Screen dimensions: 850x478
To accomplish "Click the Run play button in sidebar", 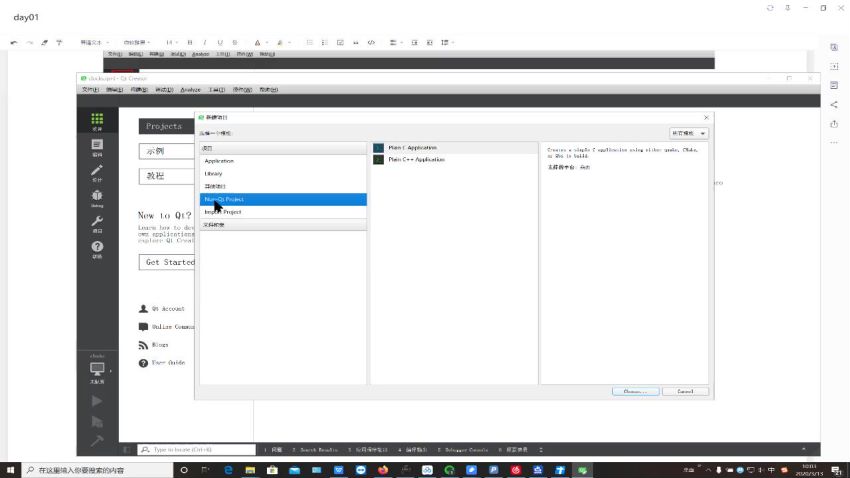I will (96, 401).
